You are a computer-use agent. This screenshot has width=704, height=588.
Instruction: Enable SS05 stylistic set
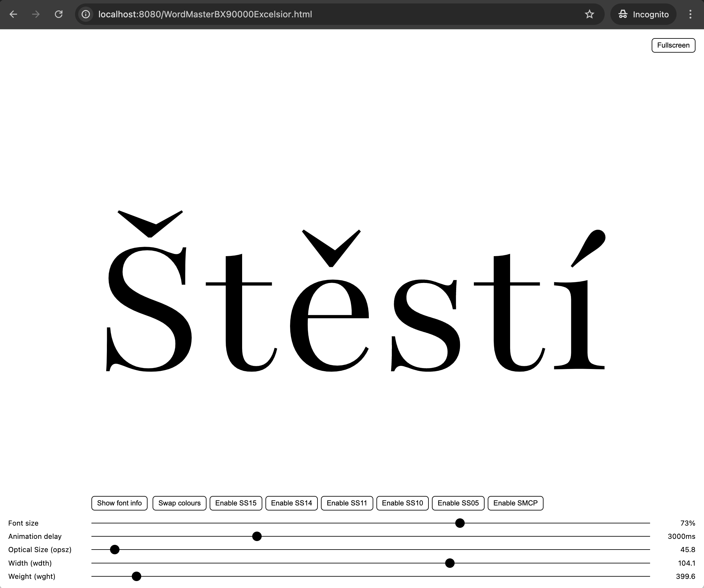pyautogui.click(x=458, y=503)
